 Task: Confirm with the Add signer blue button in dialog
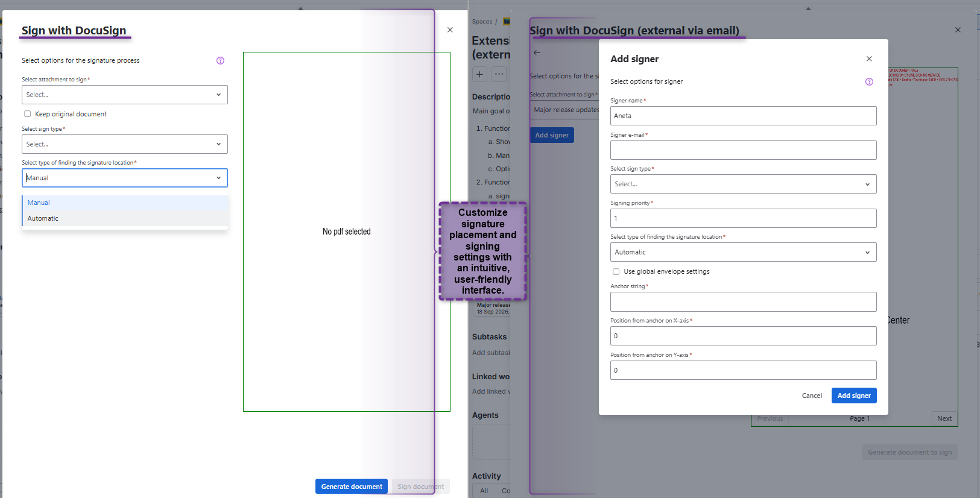point(854,396)
